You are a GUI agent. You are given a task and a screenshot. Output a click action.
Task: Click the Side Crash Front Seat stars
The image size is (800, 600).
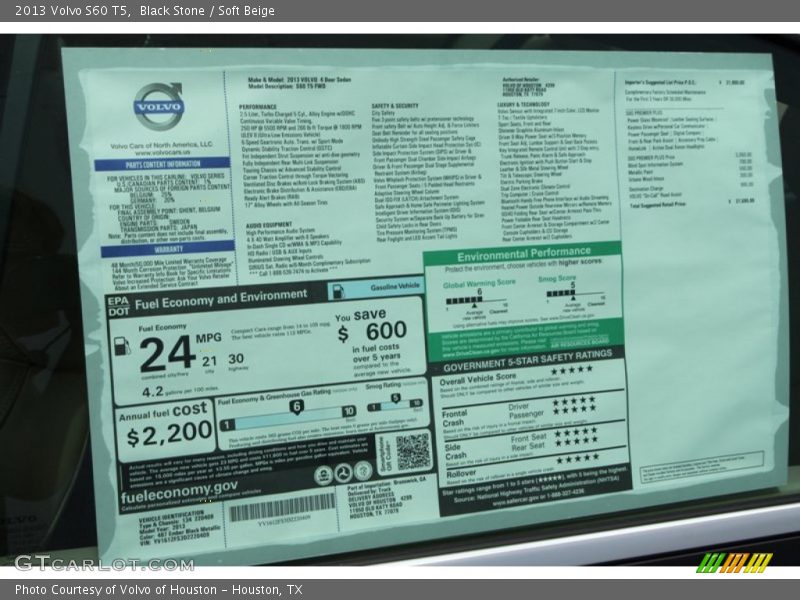[576, 431]
